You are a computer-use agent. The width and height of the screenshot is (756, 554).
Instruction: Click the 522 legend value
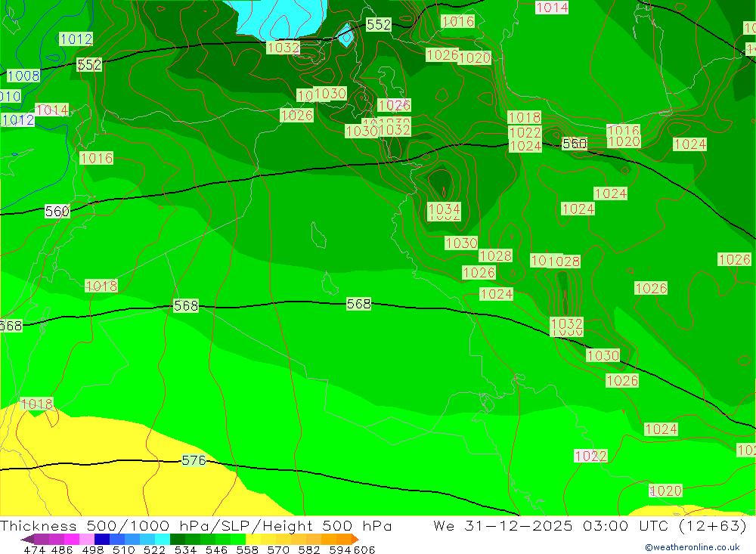point(154,549)
